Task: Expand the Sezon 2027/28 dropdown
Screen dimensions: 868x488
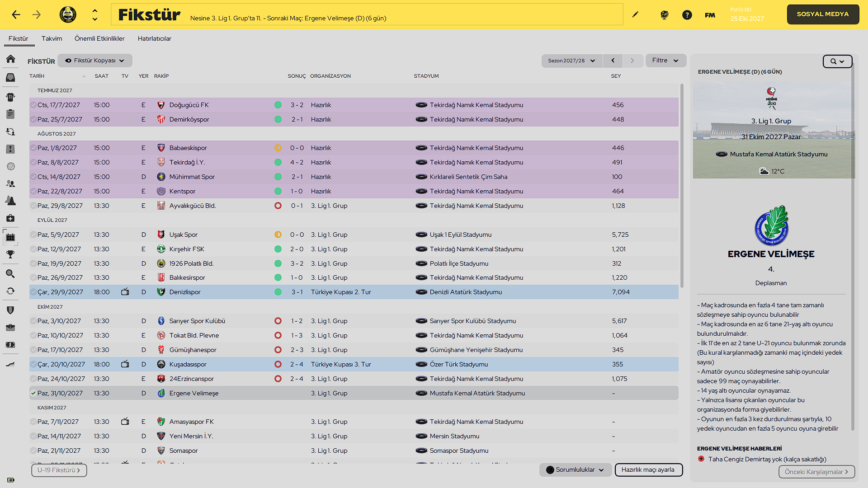Action: click(572, 61)
